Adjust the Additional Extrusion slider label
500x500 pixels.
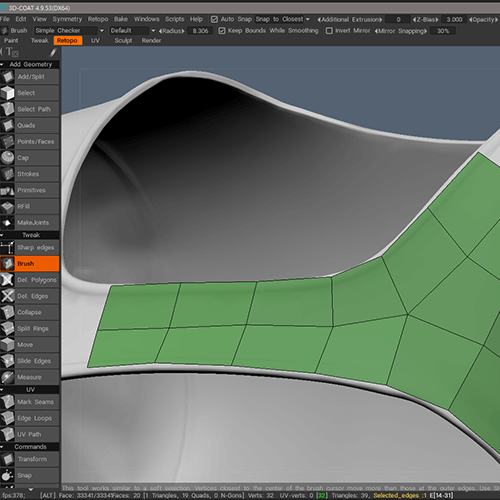click(x=350, y=19)
